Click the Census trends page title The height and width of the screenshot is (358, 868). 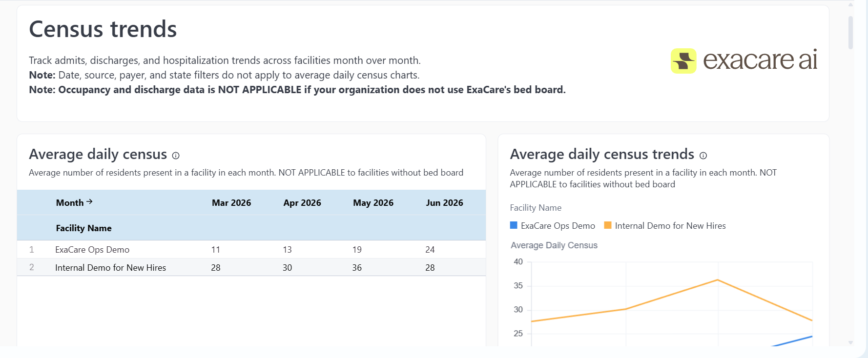tap(103, 29)
